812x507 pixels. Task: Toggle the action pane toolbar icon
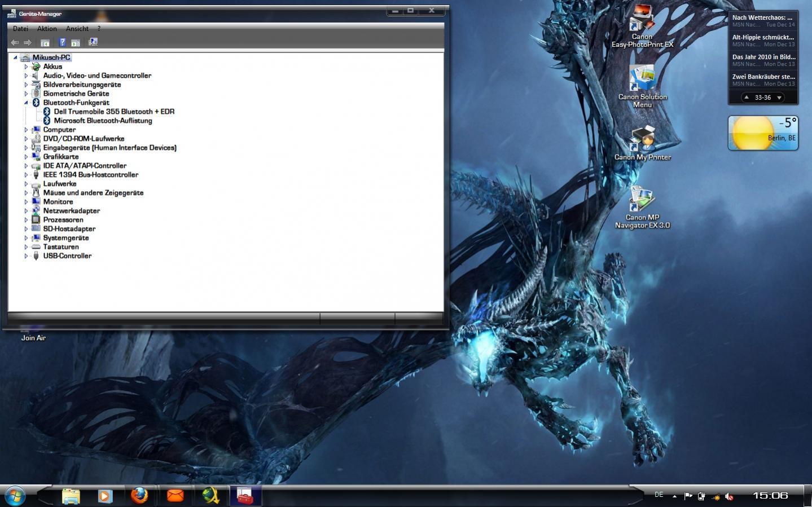pyautogui.click(x=76, y=42)
